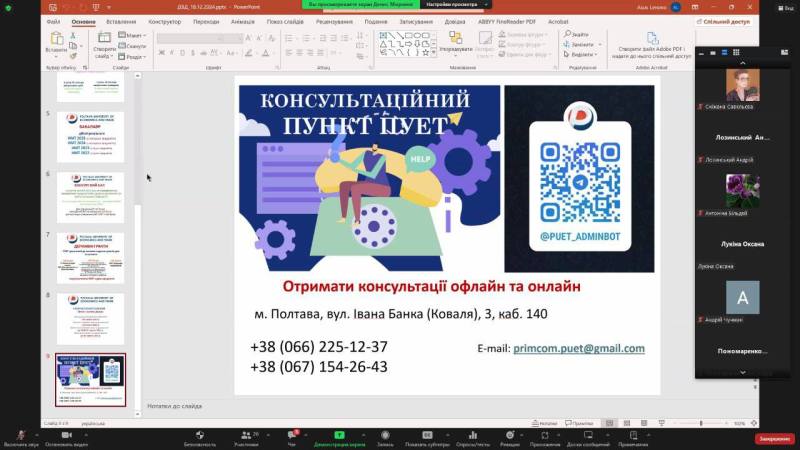Image resolution: width=800 pixels, height=450 pixels.
Task: Click Zoom Record (Запись) icon
Action: (x=385, y=436)
